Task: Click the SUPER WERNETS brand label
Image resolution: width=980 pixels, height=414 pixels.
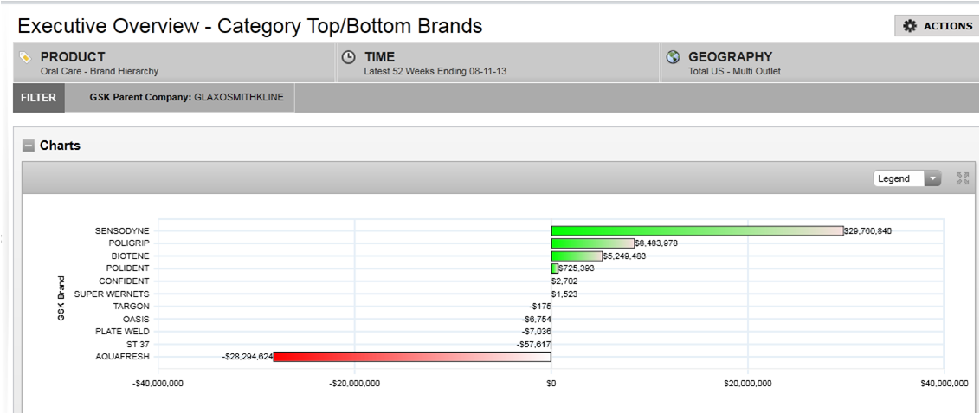Action: (x=112, y=294)
